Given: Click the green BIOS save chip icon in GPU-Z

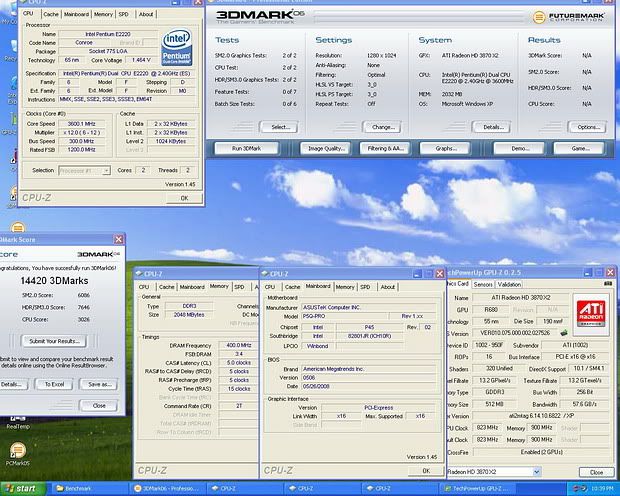Looking at the screenshot, I should 564,333.
